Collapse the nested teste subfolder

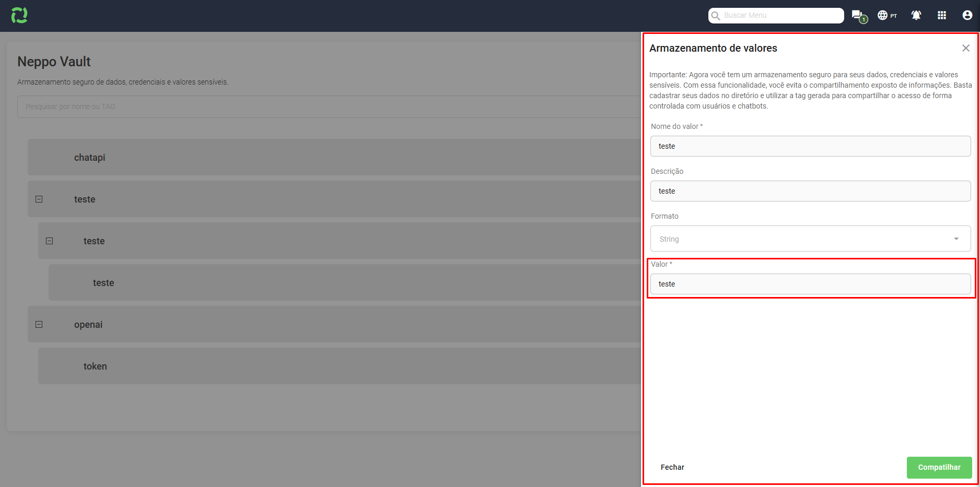click(49, 241)
